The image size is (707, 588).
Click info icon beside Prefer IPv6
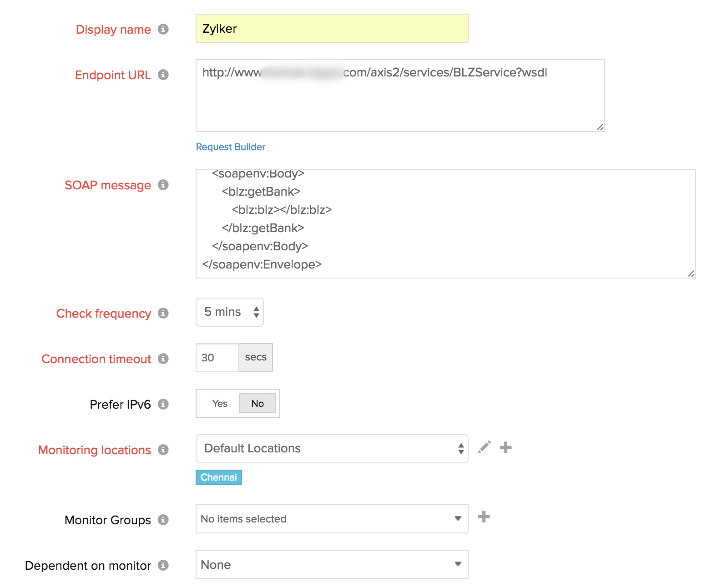coord(163,404)
